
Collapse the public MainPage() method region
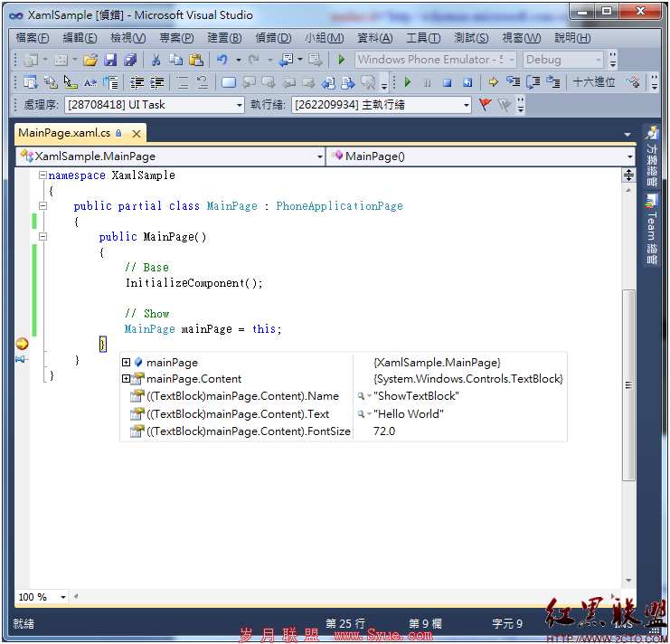click(42, 236)
